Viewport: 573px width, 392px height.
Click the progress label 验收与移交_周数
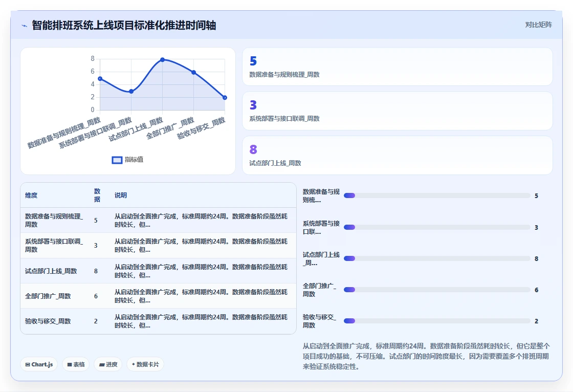[x=319, y=321]
